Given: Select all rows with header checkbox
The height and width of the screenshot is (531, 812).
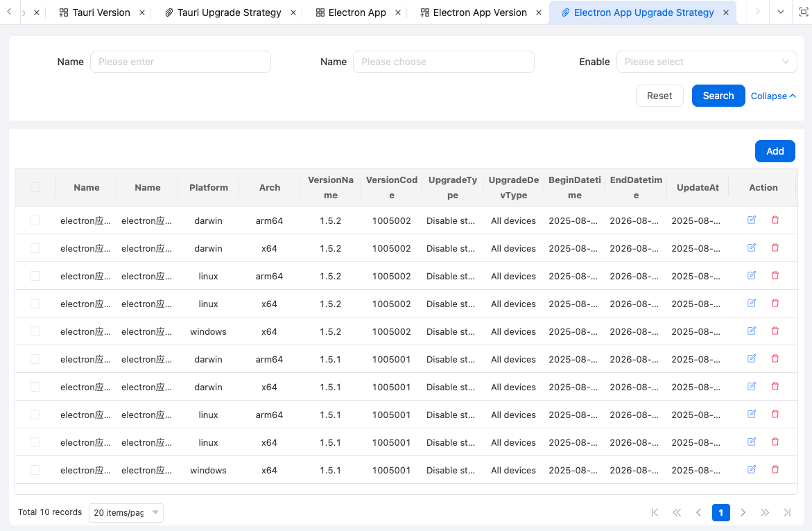Looking at the screenshot, I should coord(35,187).
